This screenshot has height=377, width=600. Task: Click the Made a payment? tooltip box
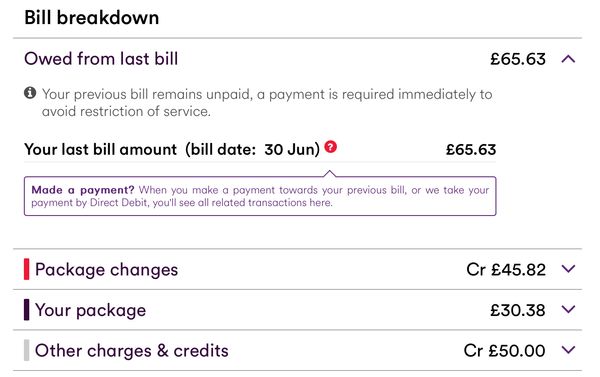tap(260, 196)
